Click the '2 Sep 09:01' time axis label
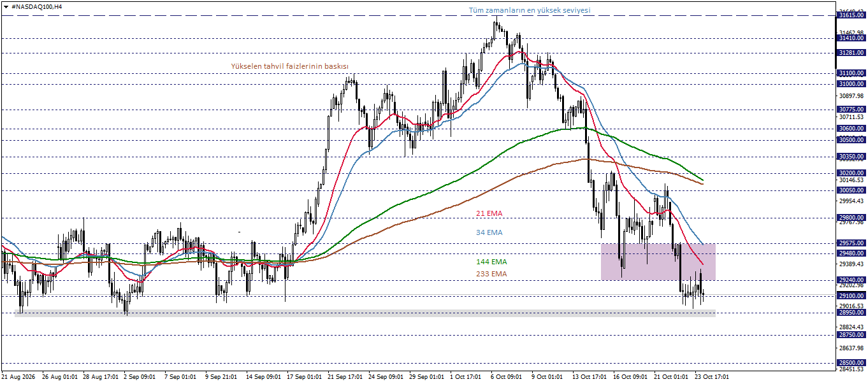 coord(140,377)
